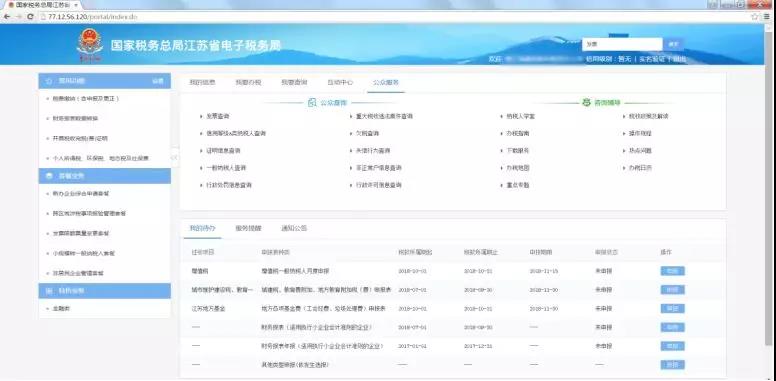This screenshot has width=776, height=381.
Task: Click the 实名验证 link in header
Action: coord(652,59)
